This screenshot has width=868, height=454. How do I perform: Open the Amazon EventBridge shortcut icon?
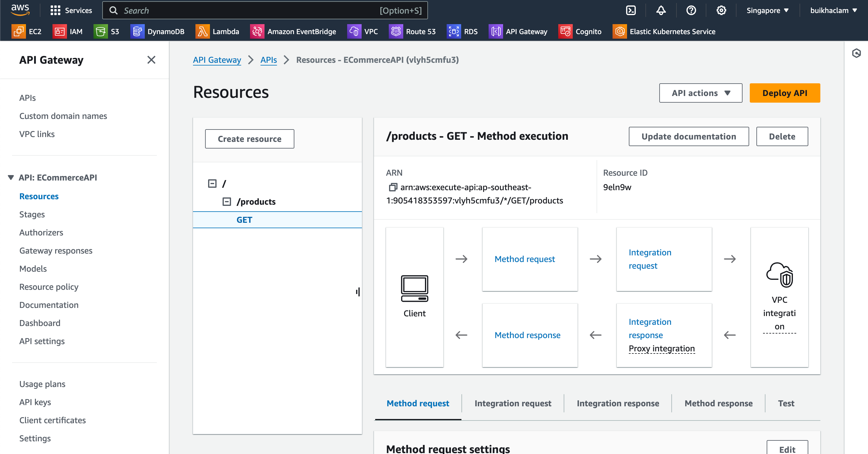click(x=257, y=31)
